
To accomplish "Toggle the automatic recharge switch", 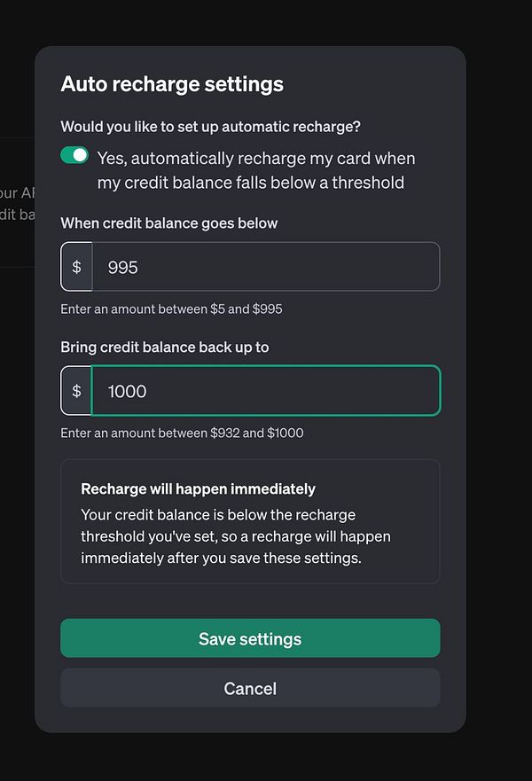I will (x=74, y=155).
